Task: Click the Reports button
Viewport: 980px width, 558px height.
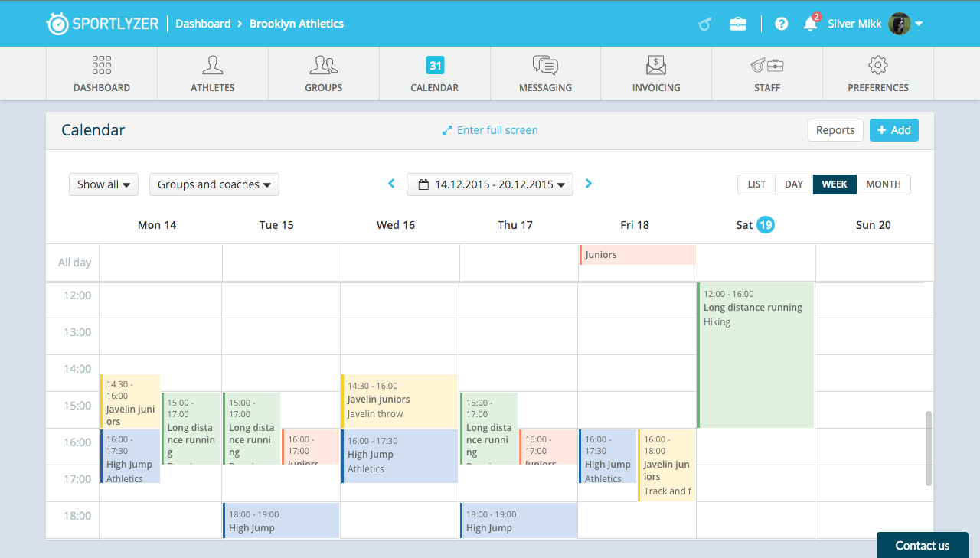Action: pos(835,130)
